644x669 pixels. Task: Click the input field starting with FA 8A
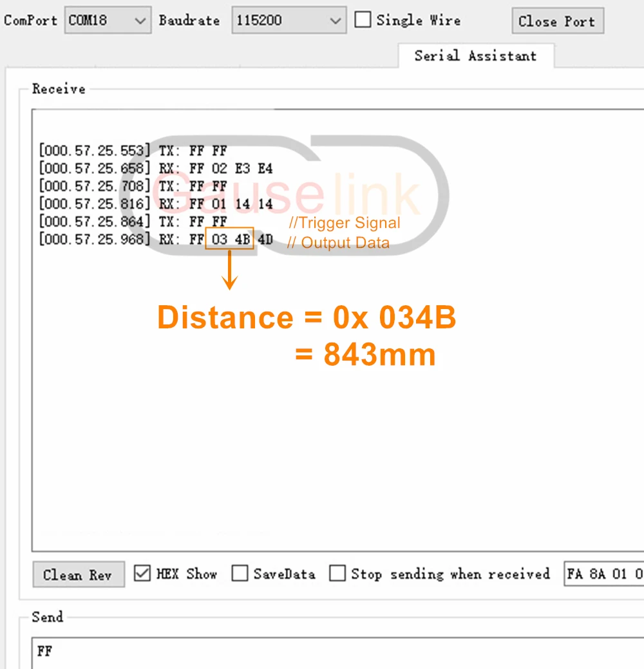[603, 574]
